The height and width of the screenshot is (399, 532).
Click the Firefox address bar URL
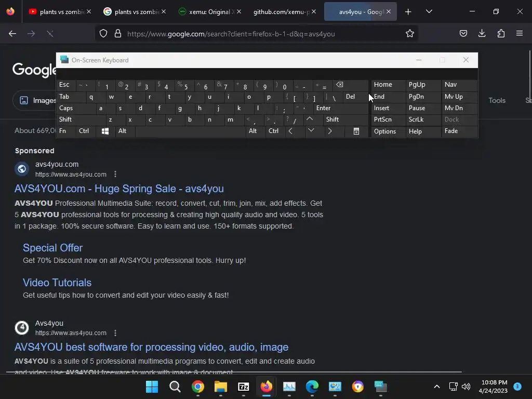pyautogui.click(x=231, y=34)
